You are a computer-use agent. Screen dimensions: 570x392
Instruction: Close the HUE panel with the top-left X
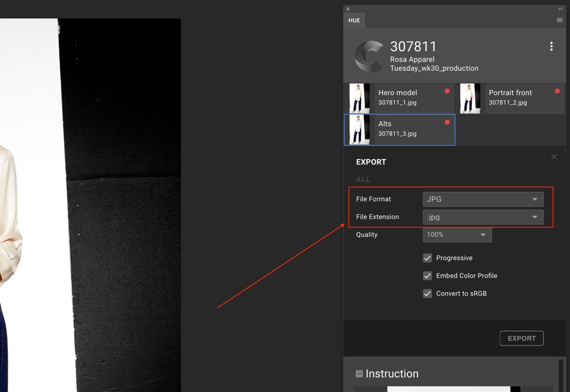pyautogui.click(x=348, y=9)
